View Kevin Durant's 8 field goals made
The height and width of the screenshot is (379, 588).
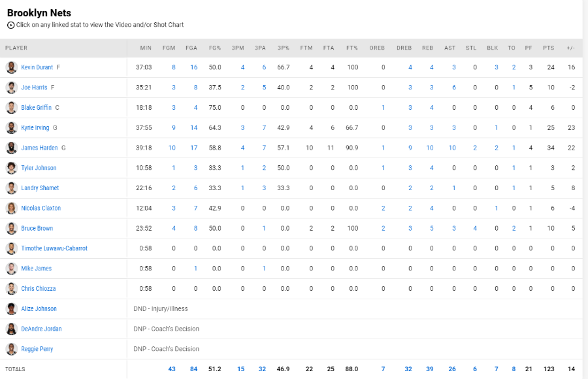click(174, 67)
